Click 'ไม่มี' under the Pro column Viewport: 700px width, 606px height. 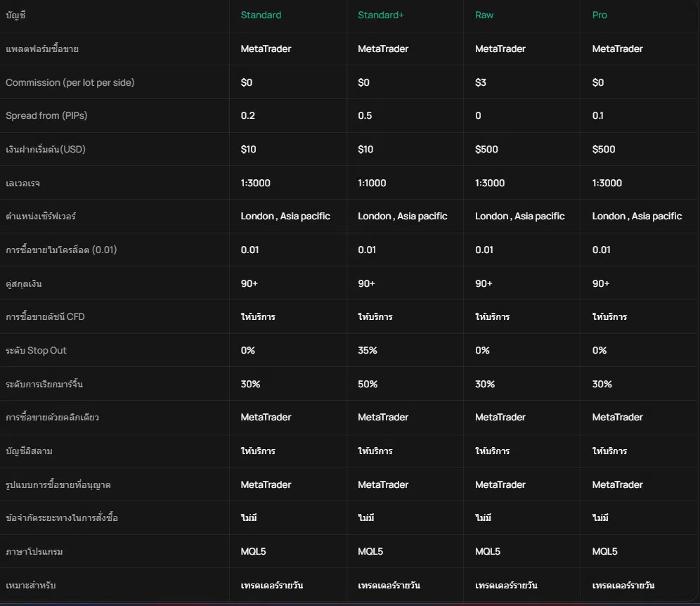tap(600, 517)
